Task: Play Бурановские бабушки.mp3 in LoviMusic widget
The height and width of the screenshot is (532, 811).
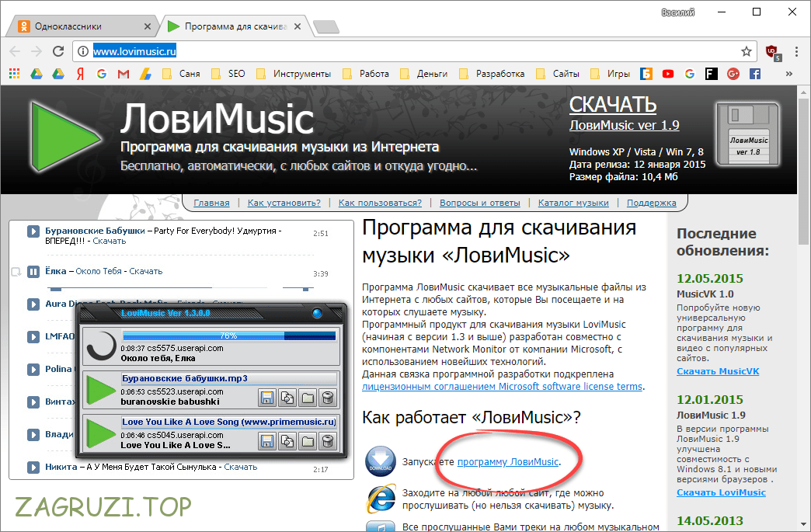Action: pos(100,390)
